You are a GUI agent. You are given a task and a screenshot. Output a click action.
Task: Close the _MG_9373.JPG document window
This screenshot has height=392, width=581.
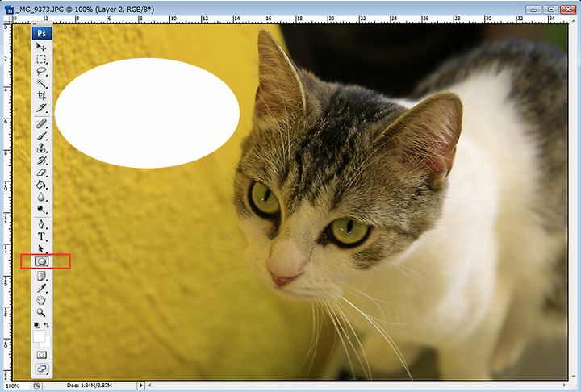click(x=567, y=9)
